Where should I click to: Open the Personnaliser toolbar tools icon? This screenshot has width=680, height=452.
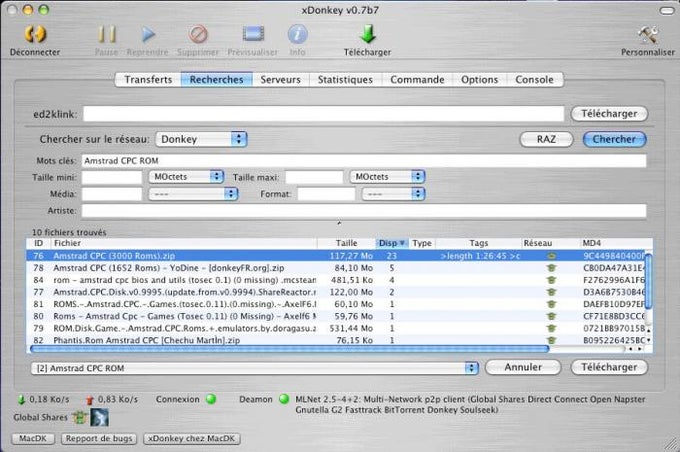coord(648,35)
